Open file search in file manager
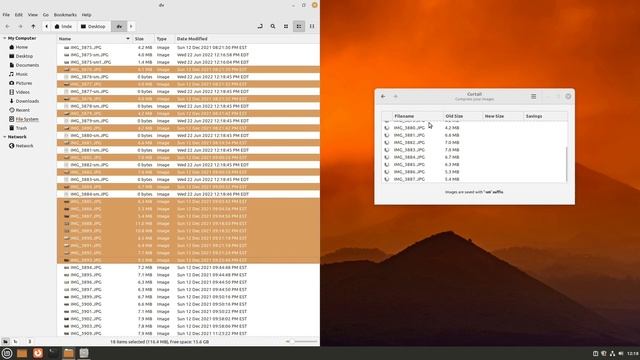This screenshot has width=640, height=360. (273, 26)
